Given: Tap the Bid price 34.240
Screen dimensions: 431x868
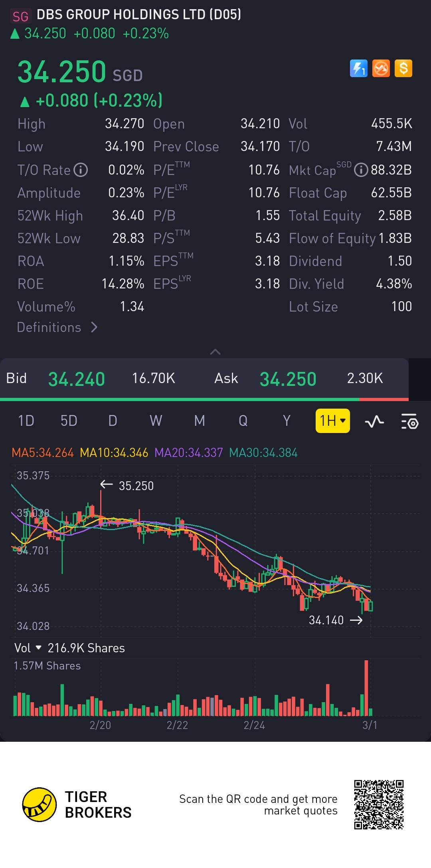Looking at the screenshot, I should tap(76, 379).
